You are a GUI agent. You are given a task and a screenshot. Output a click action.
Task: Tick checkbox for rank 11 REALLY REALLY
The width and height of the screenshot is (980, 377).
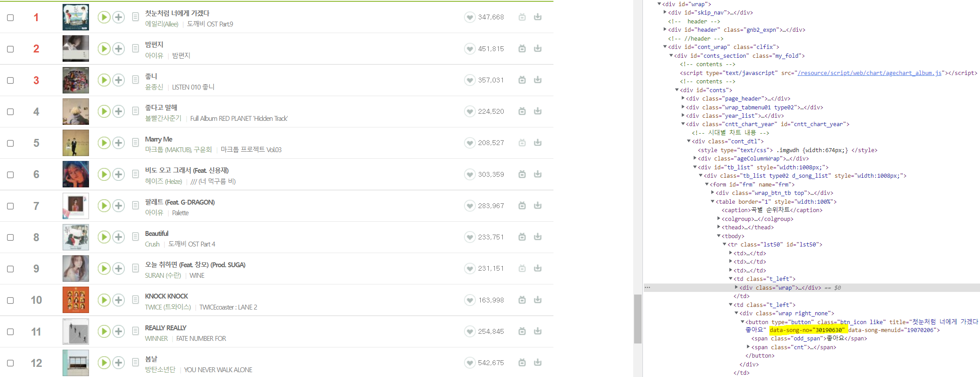11,332
